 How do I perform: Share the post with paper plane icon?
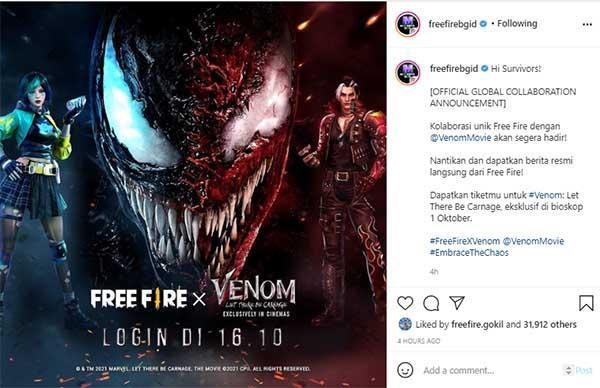point(457,303)
